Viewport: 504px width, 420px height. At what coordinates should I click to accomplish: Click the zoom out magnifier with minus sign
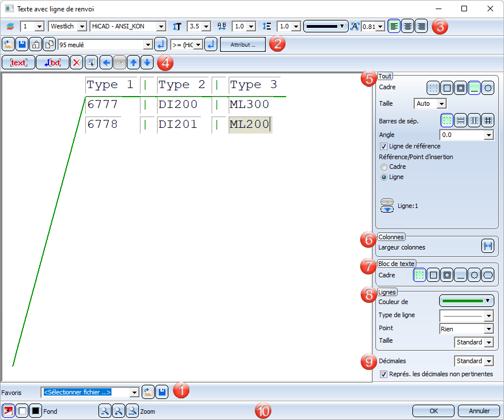pos(105,411)
